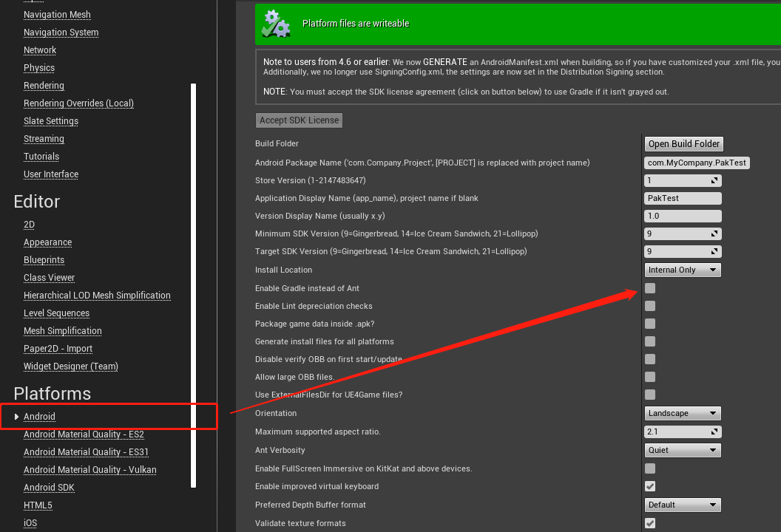Select the Android platform entry
Image resolution: width=781 pixels, height=532 pixels.
[x=39, y=417]
